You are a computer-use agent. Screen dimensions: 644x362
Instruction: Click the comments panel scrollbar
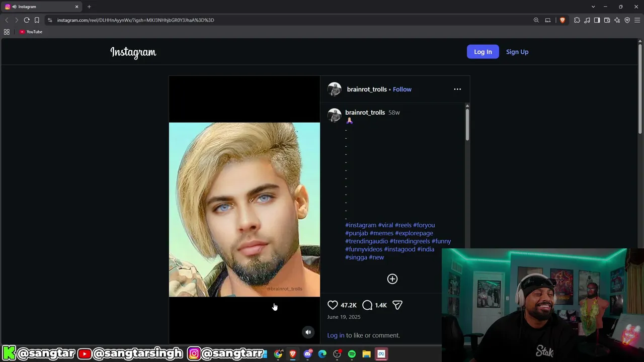coord(467,125)
